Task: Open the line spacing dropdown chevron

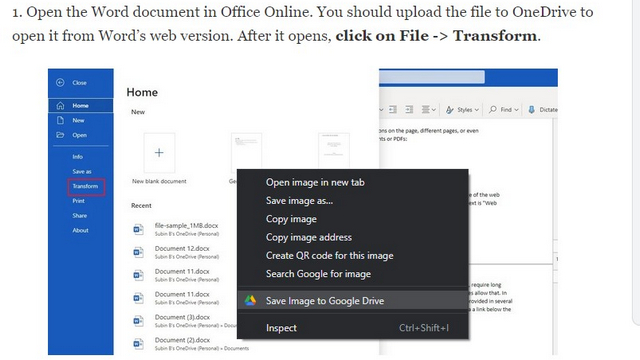Action: click(433, 110)
